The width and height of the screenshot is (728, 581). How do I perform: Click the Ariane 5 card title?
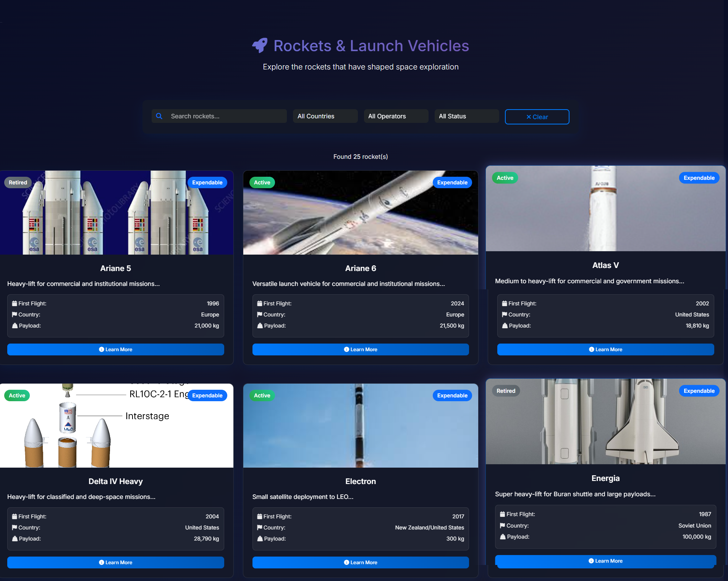pyautogui.click(x=116, y=268)
